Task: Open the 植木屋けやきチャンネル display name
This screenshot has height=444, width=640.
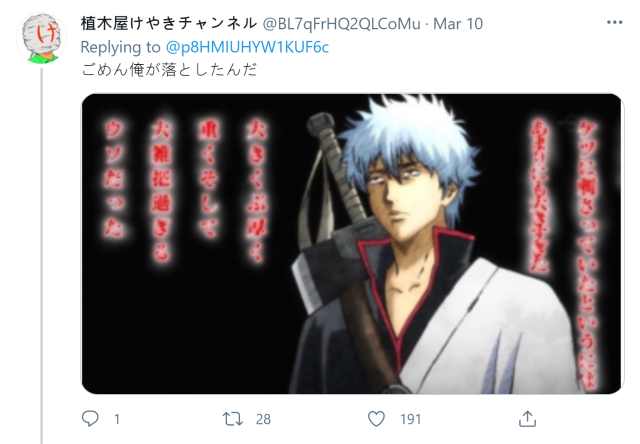Action: [x=168, y=24]
